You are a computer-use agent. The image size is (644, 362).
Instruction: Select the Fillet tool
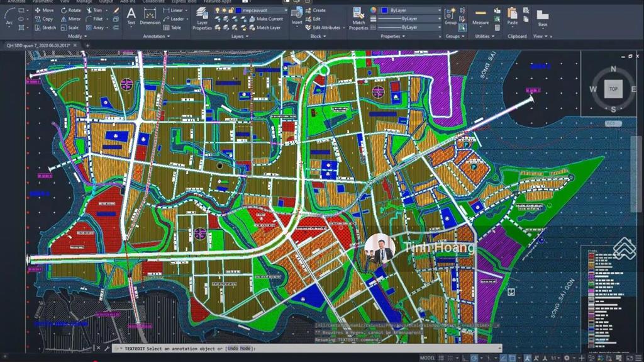point(94,19)
